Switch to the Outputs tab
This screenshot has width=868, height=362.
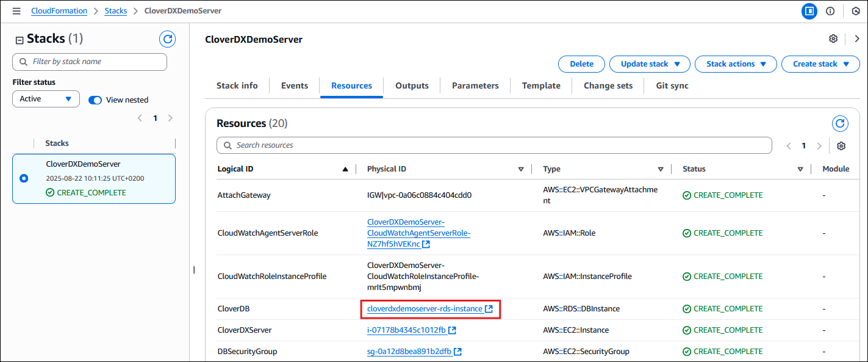click(412, 85)
